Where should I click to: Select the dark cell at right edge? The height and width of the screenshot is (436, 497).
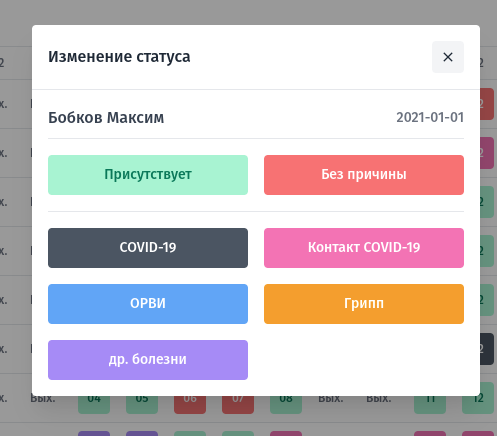pyautogui.click(x=487, y=349)
